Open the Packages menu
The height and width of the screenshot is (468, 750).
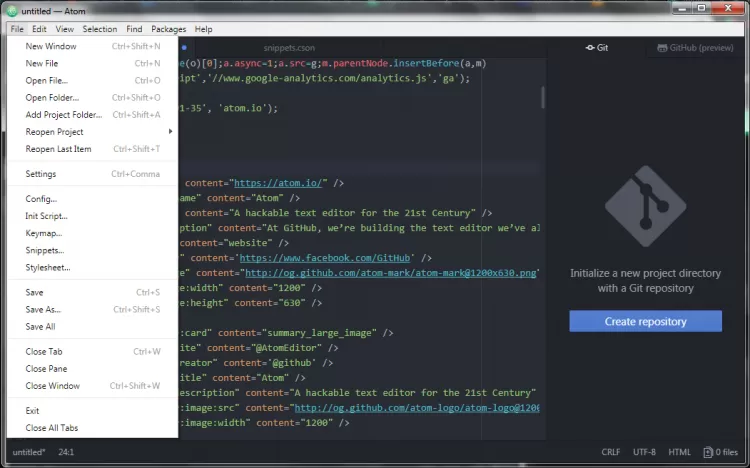click(168, 29)
